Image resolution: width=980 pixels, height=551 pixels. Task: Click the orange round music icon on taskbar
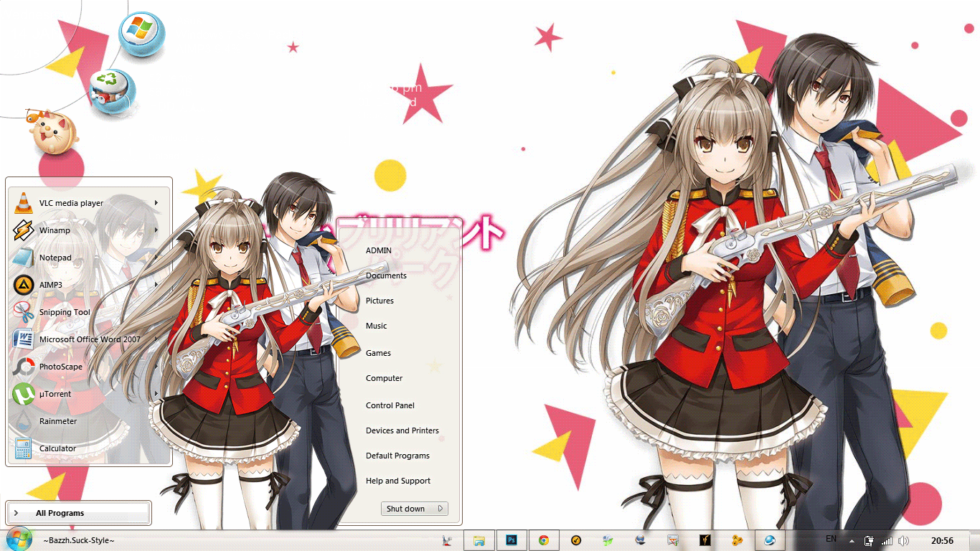click(x=575, y=540)
